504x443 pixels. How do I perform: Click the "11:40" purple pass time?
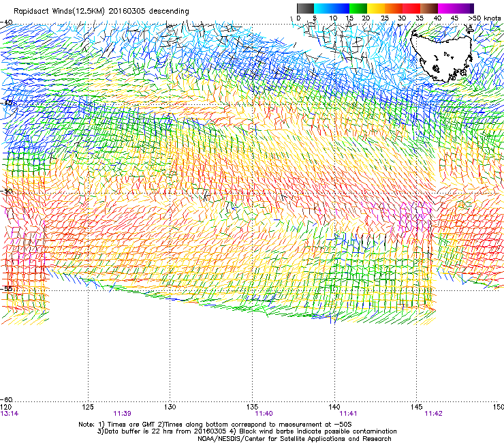(x=264, y=414)
